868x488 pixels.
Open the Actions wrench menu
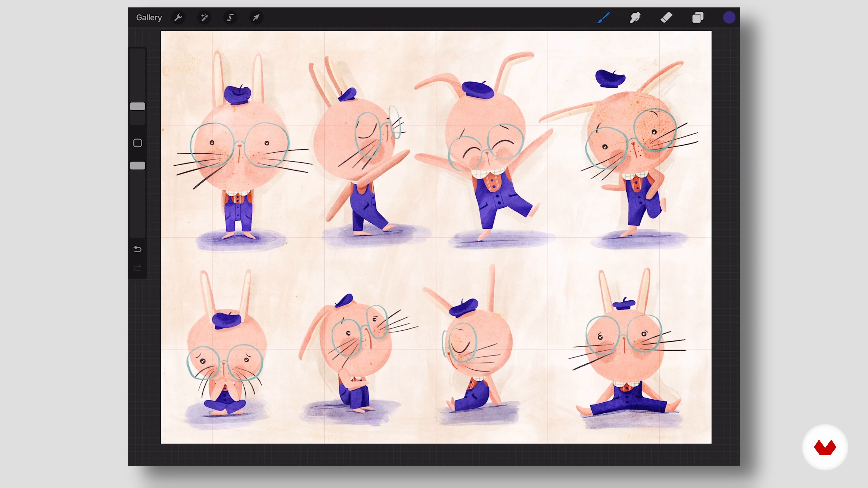point(178,18)
